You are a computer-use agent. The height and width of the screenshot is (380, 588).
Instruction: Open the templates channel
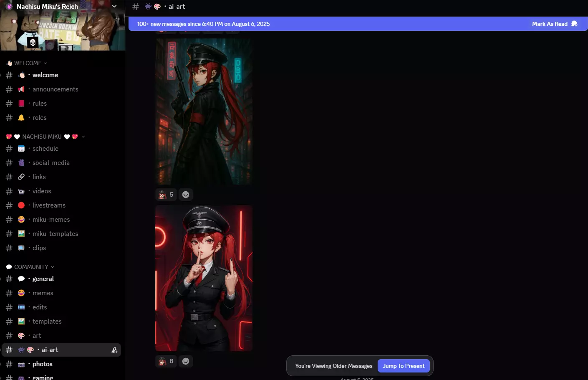pyautogui.click(x=61, y=322)
